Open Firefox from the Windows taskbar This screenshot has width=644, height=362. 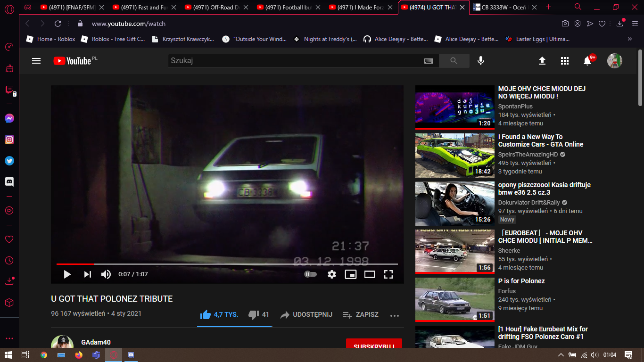(x=79, y=355)
